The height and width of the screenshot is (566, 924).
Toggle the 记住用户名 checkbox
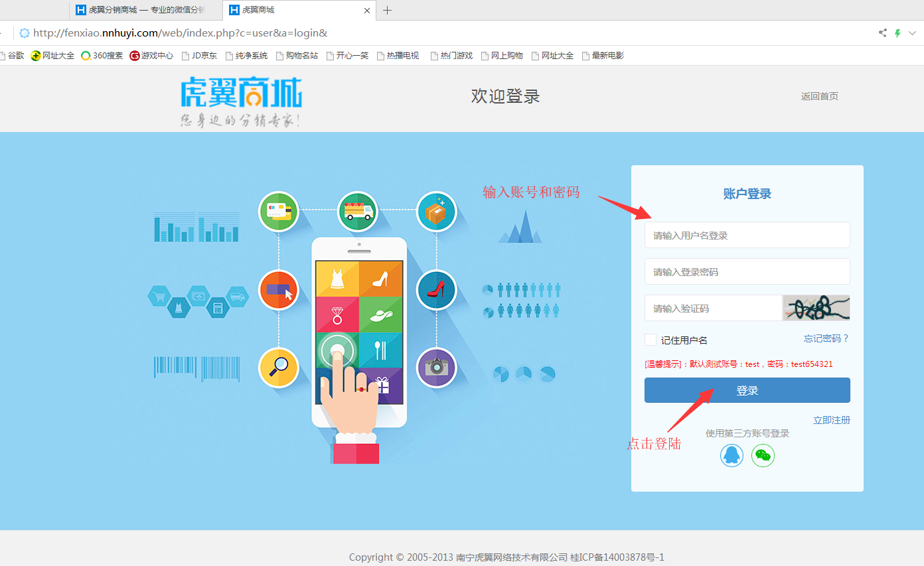point(651,340)
